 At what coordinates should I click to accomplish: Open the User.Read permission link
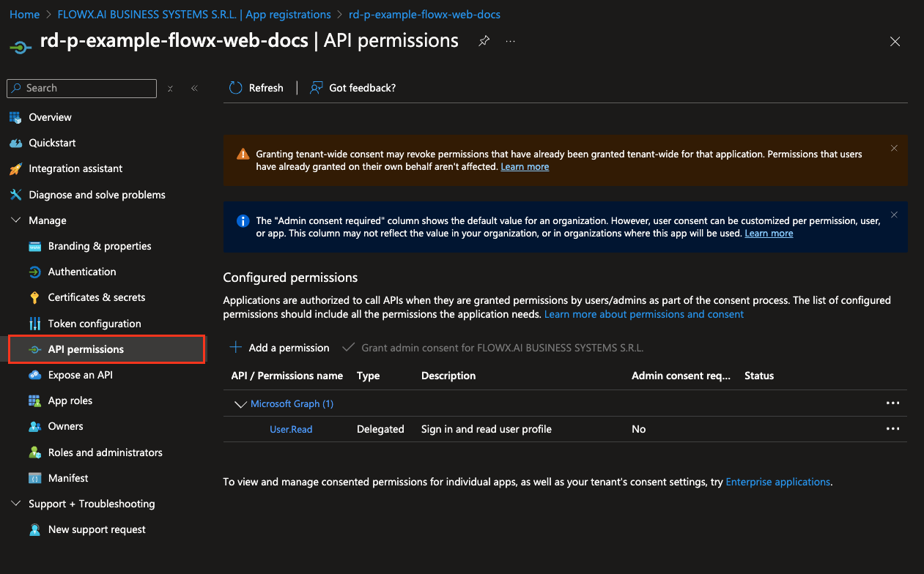(x=291, y=429)
